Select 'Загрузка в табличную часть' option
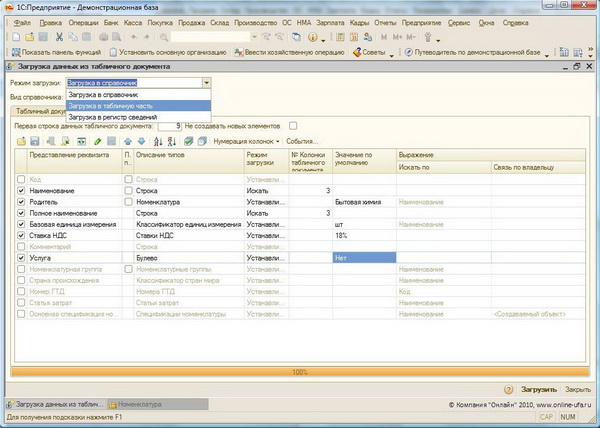600x428 pixels. 139,106
